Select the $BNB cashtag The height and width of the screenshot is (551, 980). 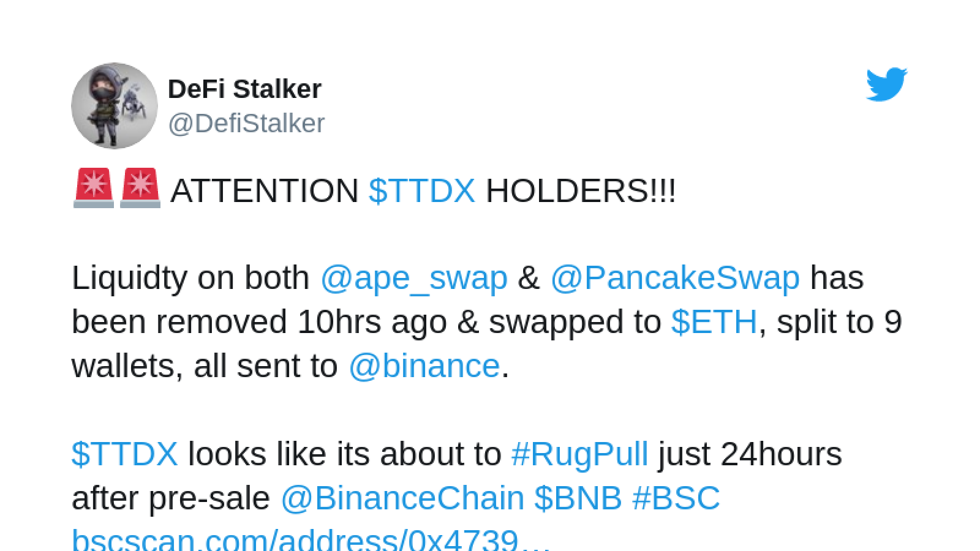tap(578, 498)
